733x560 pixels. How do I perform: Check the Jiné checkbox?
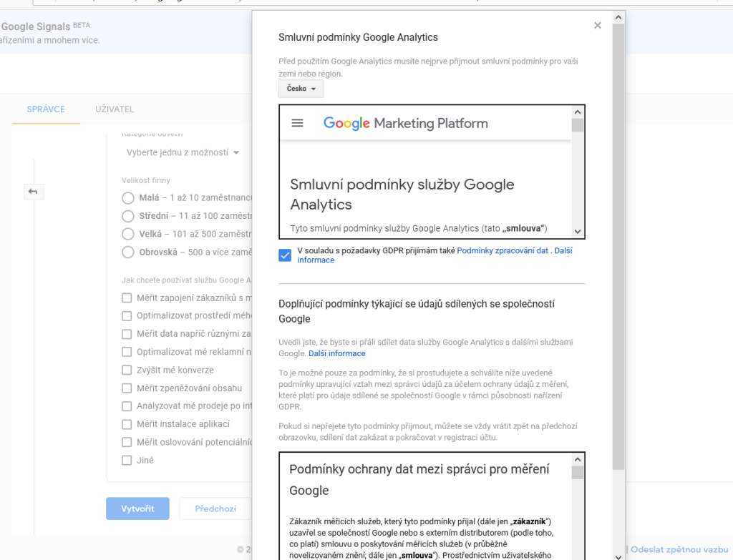(x=127, y=461)
